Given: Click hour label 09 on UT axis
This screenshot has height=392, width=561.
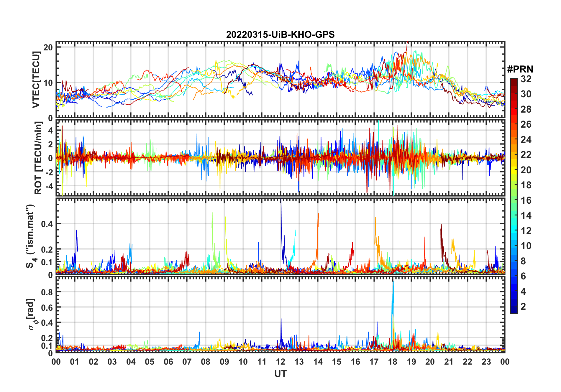Looking at the screenshot, I should tap(224, 362).
